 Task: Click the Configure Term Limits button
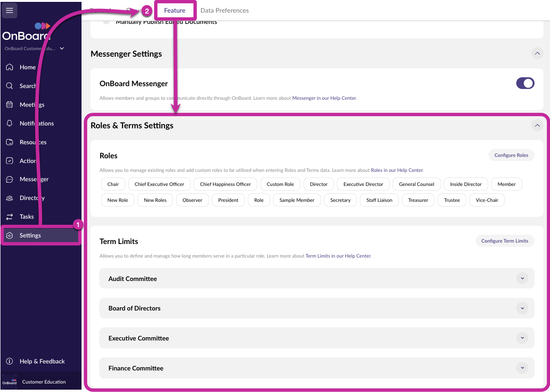point(505,241)
